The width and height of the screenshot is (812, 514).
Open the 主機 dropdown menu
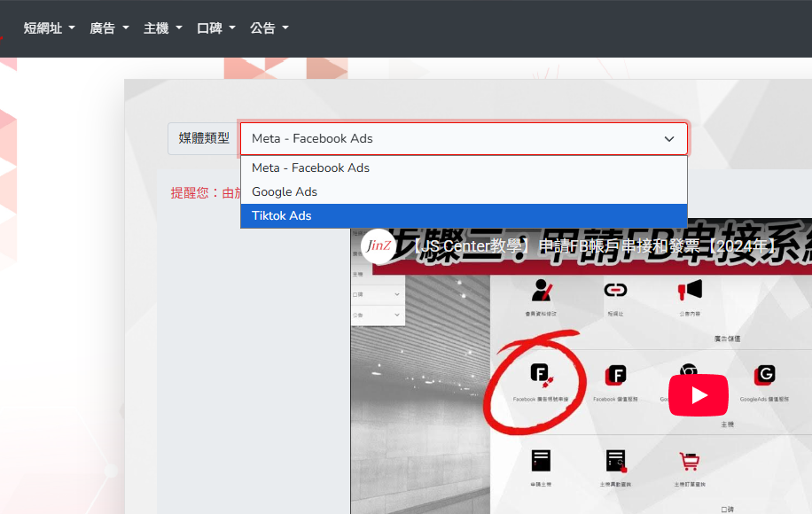(162, 28)
